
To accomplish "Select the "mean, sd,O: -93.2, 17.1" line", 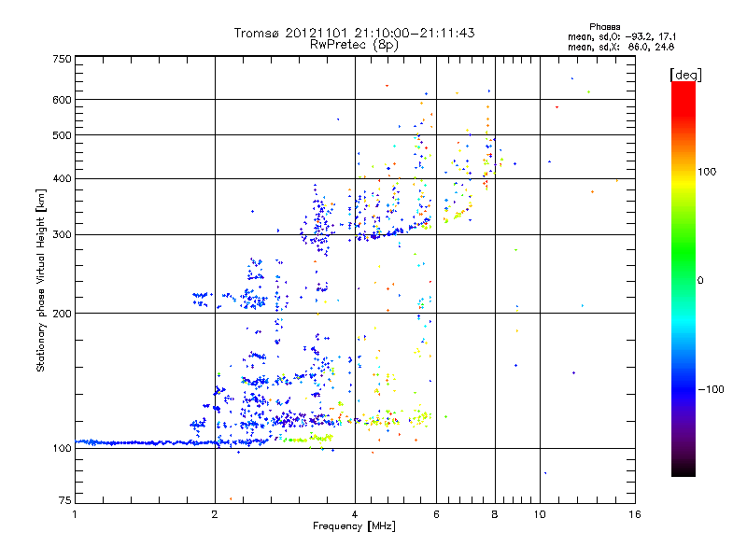I will click(x=622, y=36).
